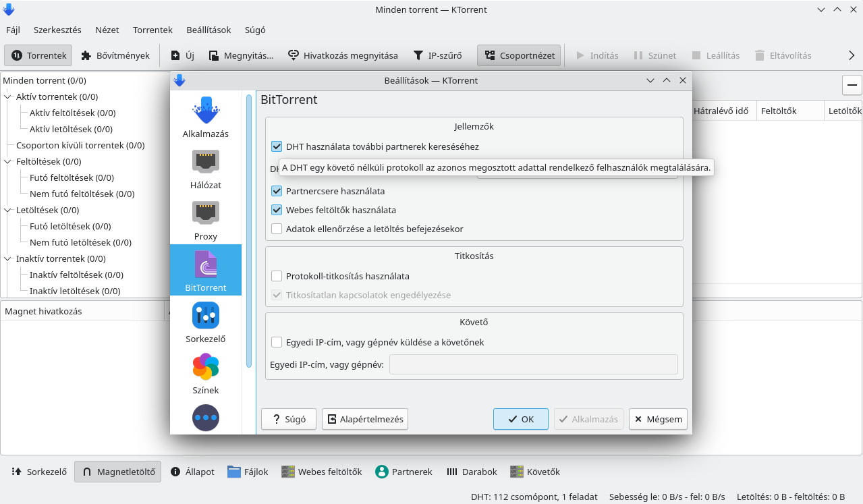This screenshot has width=863, height=504.
Task: Click the Alapértelmezés button
Action: (365, 419)
